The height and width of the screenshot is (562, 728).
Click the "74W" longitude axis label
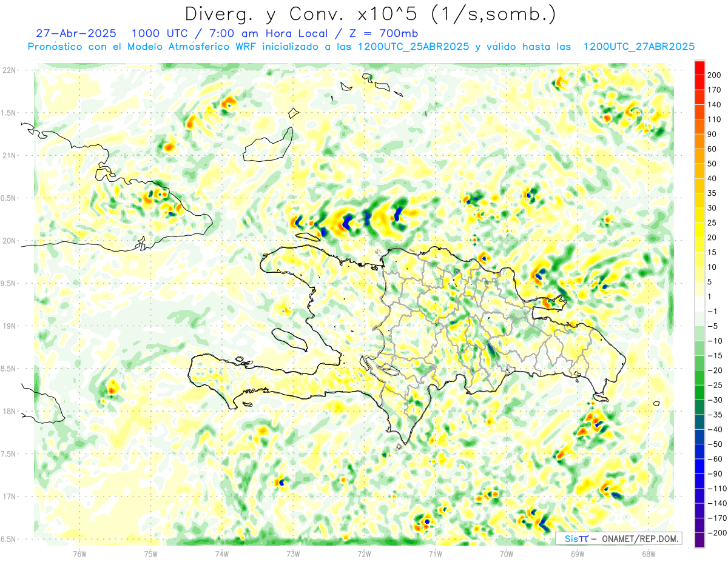coord(222,554)
